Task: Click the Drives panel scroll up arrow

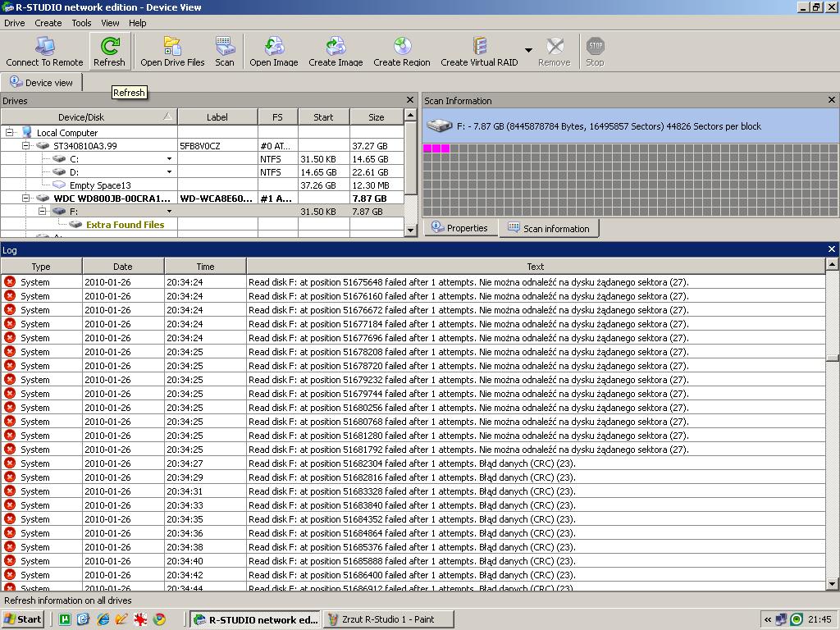Action: point(410,115)
